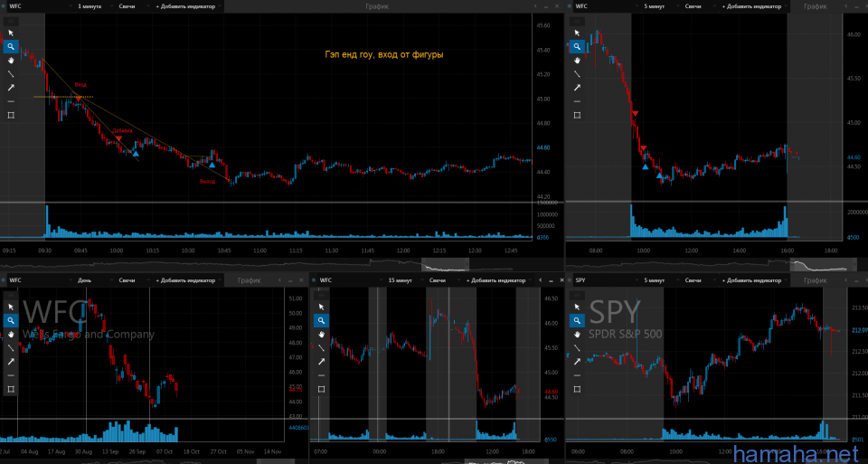Open 'Добавить индикатор' menu in WFC daily chart
The image size is (868, 464).
click(187, 280)
